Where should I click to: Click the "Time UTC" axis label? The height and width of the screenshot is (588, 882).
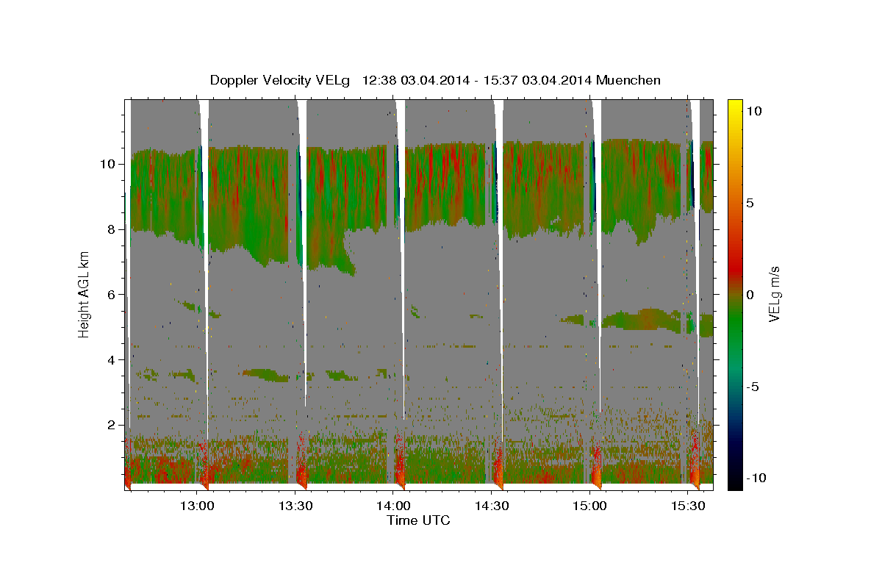coord(418,520)
